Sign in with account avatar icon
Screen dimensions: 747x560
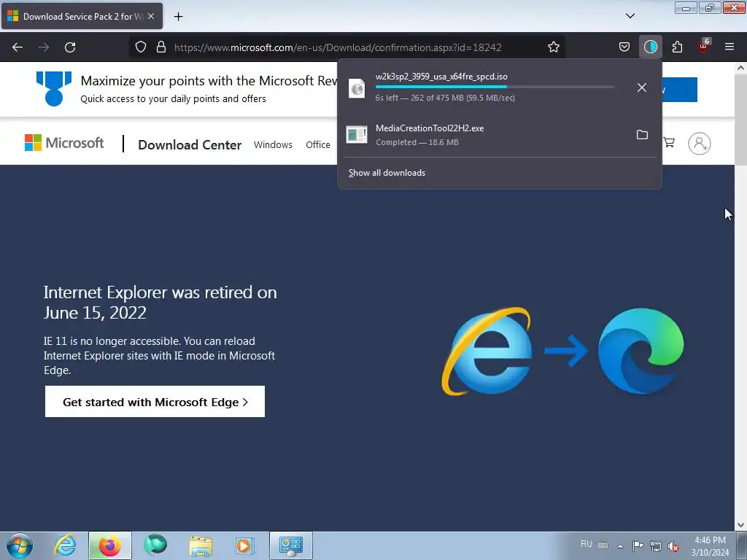pyautogui.click(x=699, y=144)
